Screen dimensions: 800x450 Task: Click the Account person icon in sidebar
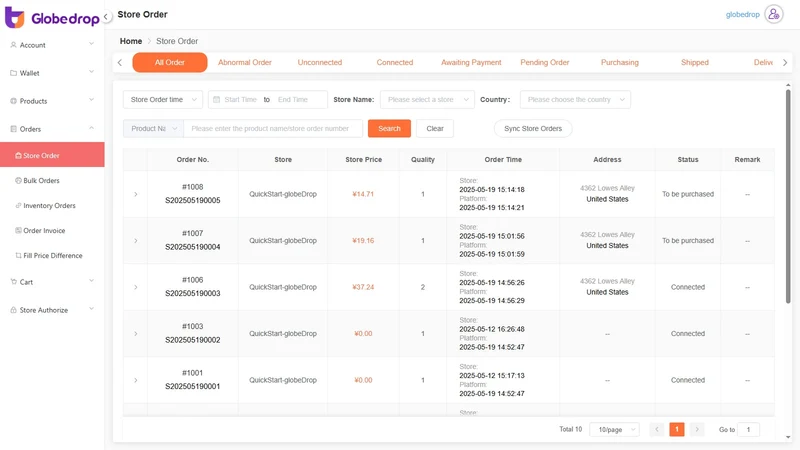pos(13,45)
